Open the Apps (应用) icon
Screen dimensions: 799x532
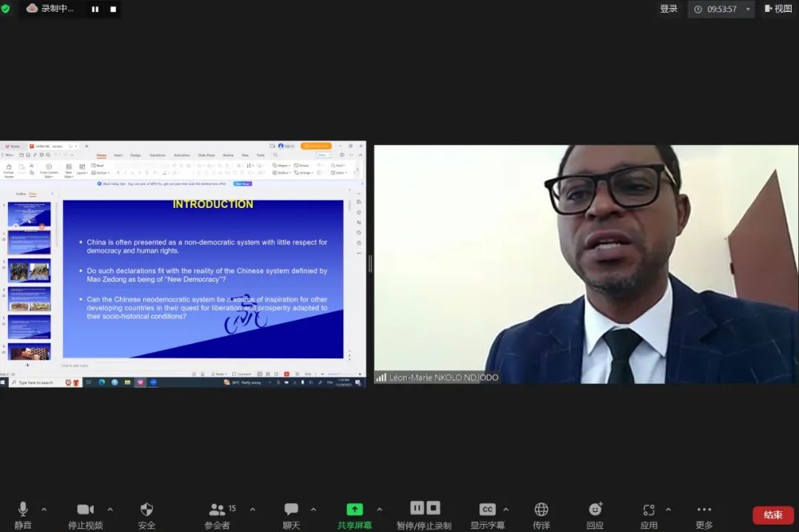pos(649,509)
